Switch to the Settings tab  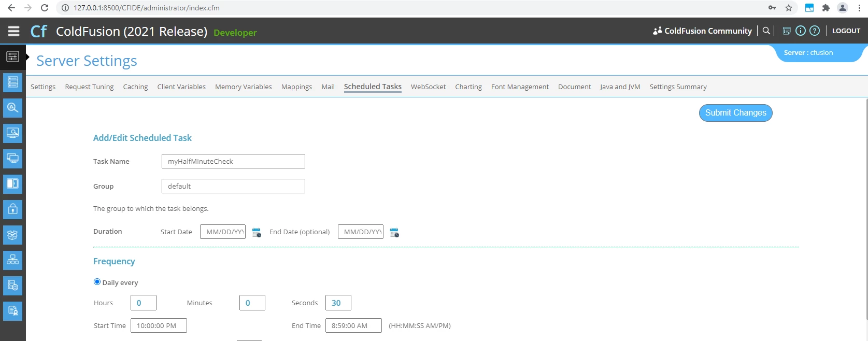coord(43,87)
